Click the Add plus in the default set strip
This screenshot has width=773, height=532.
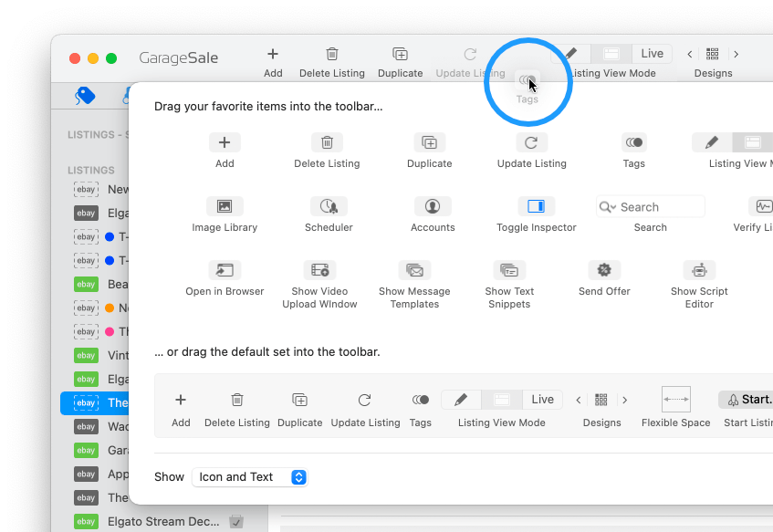click(181, 400)
